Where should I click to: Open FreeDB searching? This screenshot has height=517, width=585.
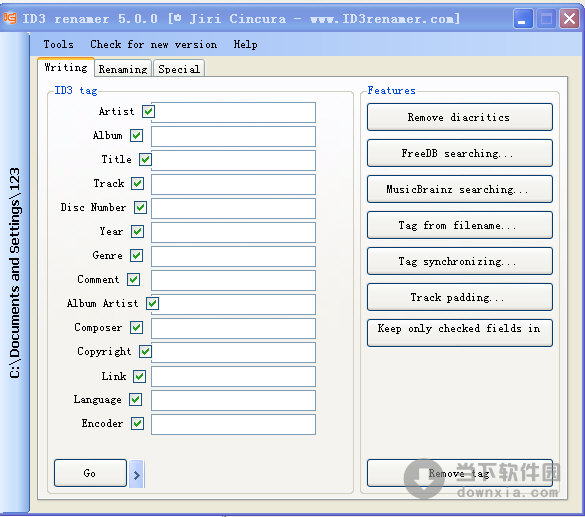[460, 153]
